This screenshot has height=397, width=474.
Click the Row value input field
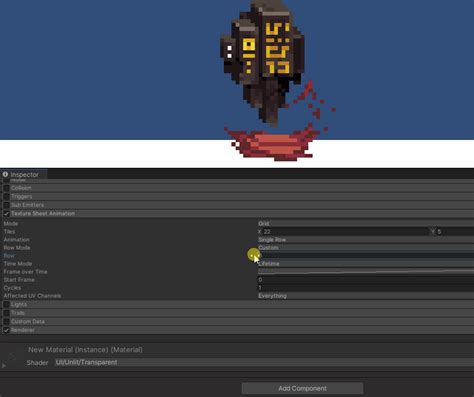(366, 256)
